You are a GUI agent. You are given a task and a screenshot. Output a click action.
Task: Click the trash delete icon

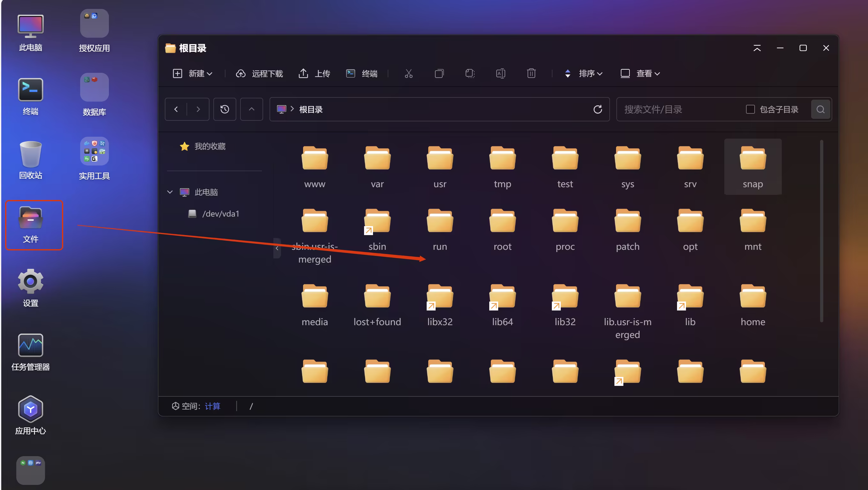[x=531, y=73]
